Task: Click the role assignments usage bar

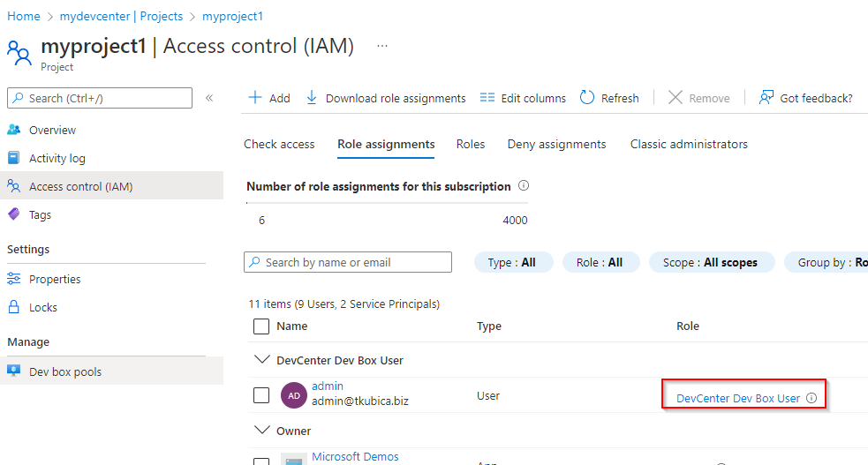Action: (387, 203)
